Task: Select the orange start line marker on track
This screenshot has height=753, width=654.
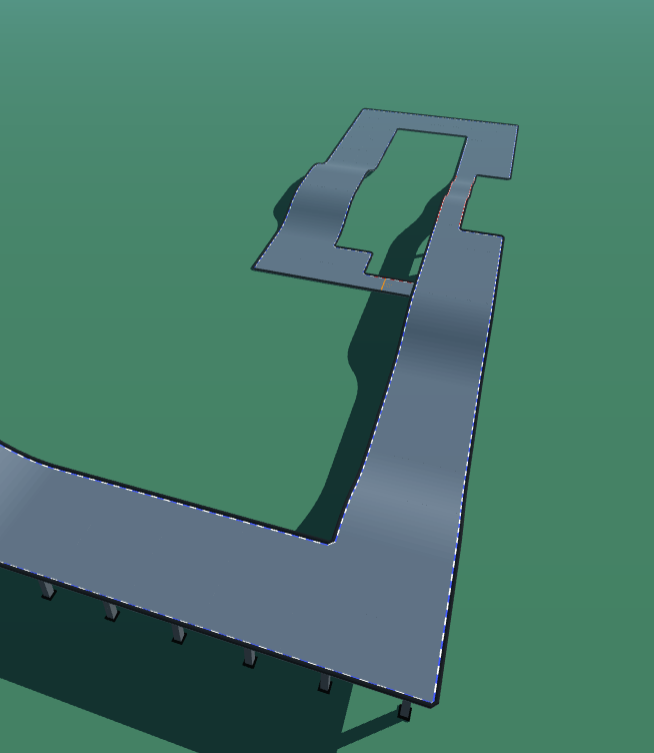Action: point(383,284)
